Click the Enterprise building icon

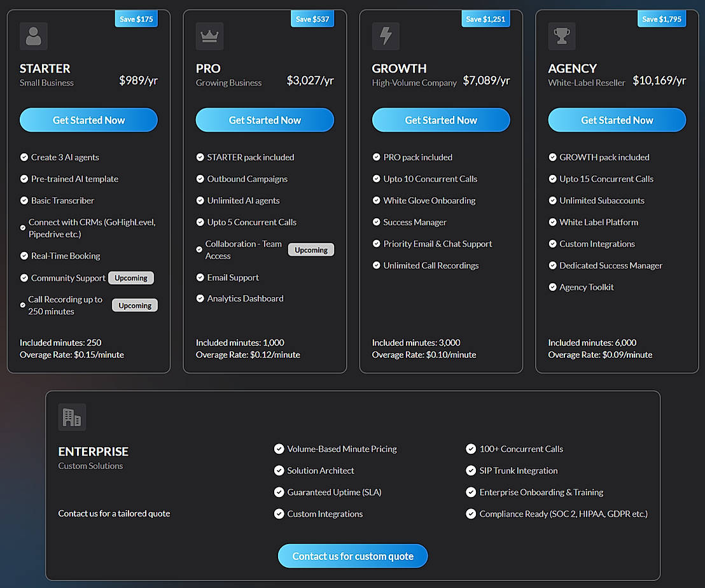click(x=72, y=417)
